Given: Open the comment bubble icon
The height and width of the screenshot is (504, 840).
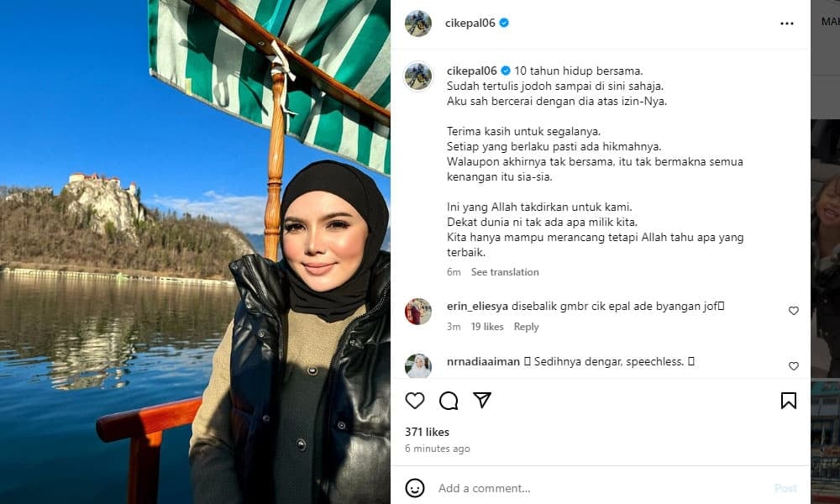Looking at the screenshot, I should (449, 401).
